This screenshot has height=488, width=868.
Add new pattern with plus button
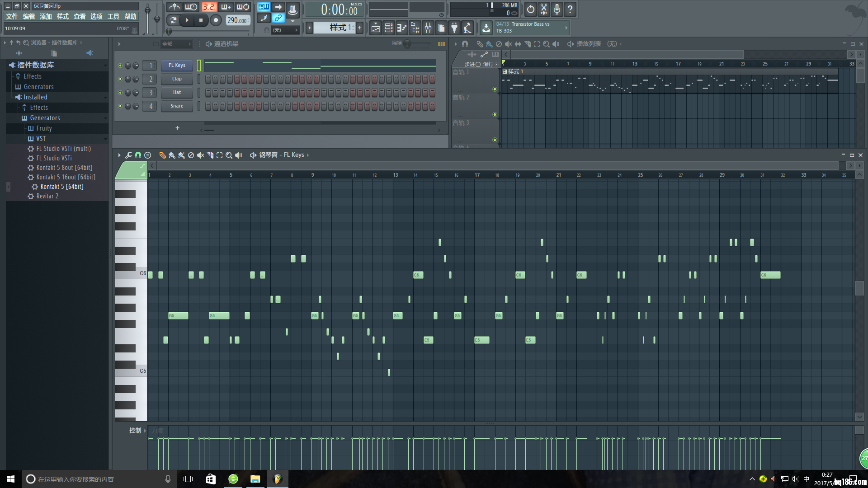(360, 28)
